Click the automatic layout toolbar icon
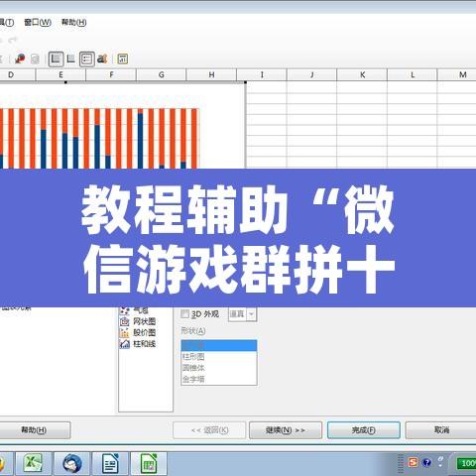 click(122, 59)
